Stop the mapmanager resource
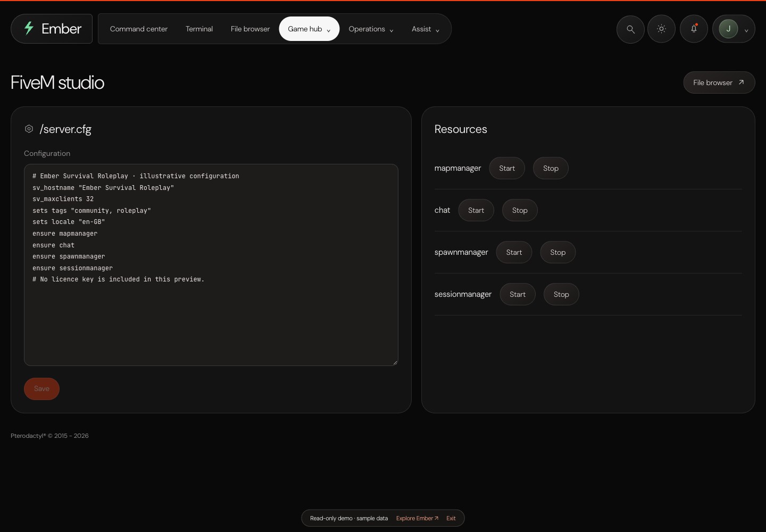The height and width of the screenshot is (532, 766). pos(551,168)
